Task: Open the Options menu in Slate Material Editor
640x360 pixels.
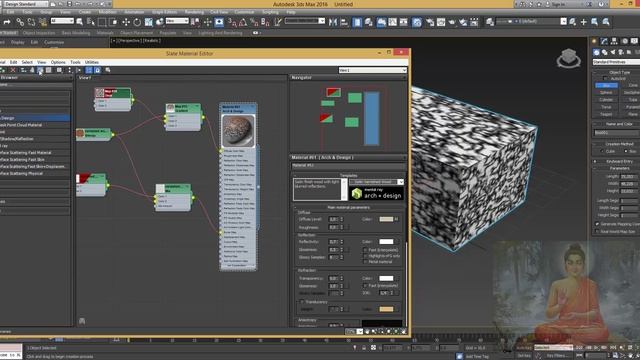Action: (58, 62)
